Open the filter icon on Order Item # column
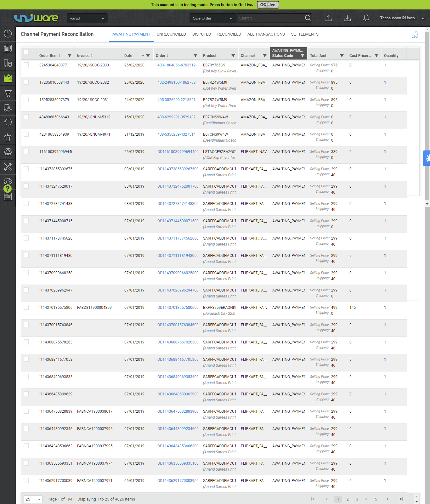Image resolution: width=430 pixels, height=504 pixels. [70, 56]
